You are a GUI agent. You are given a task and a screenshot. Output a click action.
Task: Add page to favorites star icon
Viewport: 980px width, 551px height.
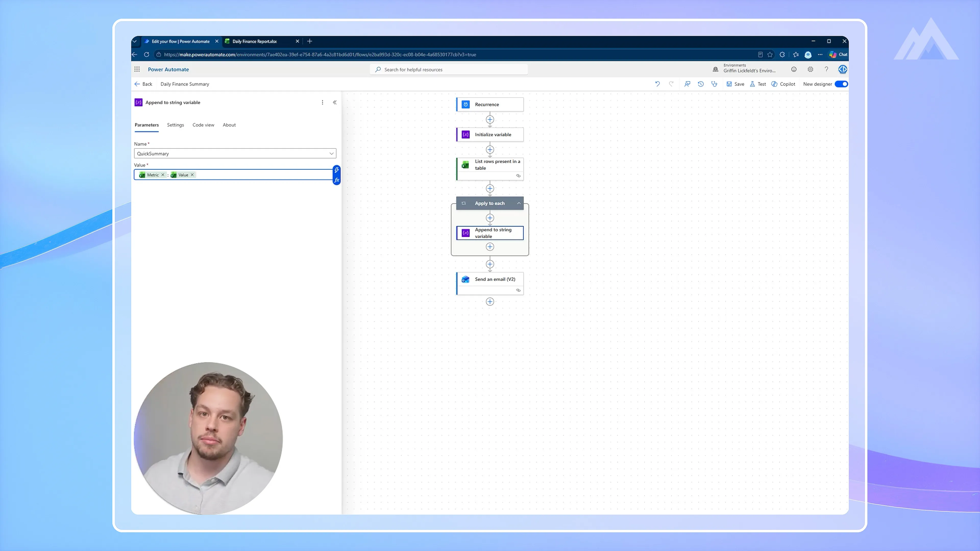point(770,55)
